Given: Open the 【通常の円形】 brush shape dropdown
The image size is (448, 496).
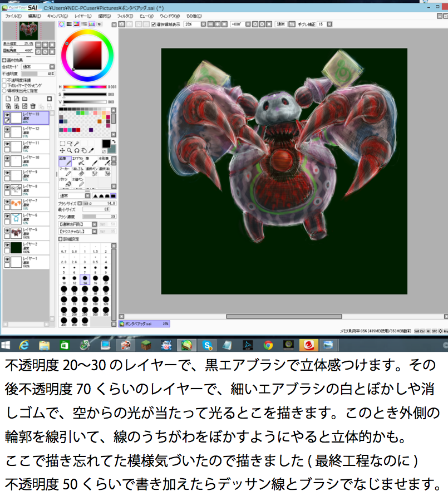Looking at the screenshot, I should 78,224.
